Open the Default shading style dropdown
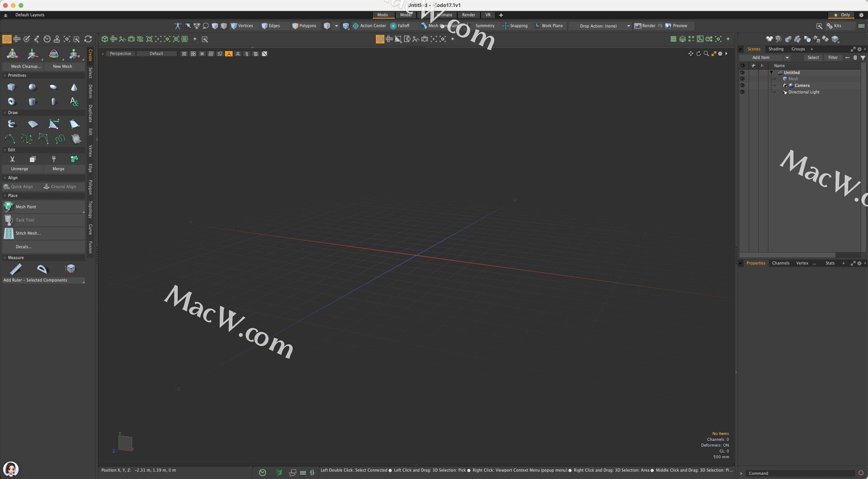The height and width of the screenshot is (479, 868). 156,54
